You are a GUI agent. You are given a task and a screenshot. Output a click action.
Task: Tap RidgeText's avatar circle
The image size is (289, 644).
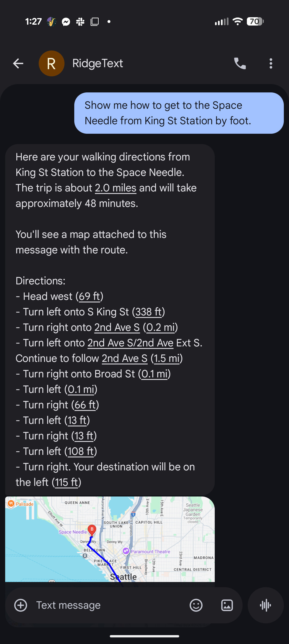click(x=52, y=63)
